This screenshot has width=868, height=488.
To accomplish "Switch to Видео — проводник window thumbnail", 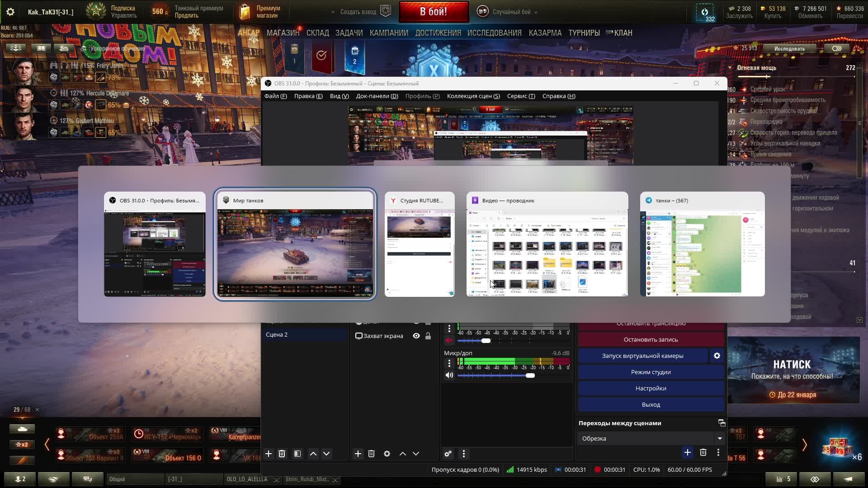I will pyautogui.click(x=547, y=244).
